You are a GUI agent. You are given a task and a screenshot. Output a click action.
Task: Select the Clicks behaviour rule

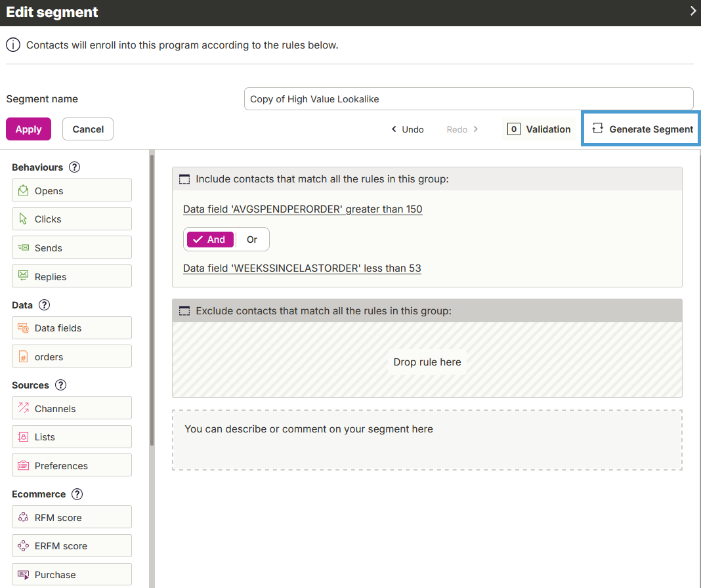pos(72,219)
